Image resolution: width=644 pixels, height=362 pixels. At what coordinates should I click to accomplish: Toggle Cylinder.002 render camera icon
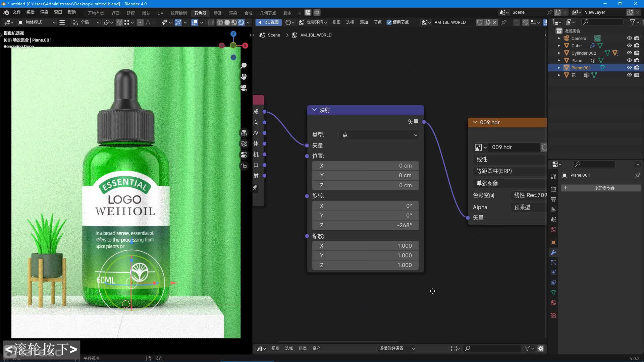click(x=637, y=53)
